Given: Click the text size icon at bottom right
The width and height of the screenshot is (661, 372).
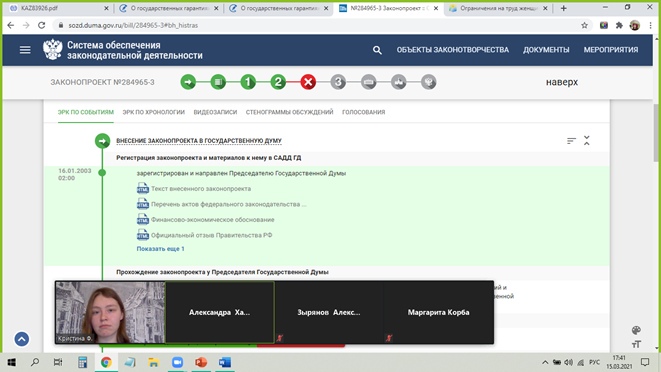Looking at the screenshot, I should [636, 345].
